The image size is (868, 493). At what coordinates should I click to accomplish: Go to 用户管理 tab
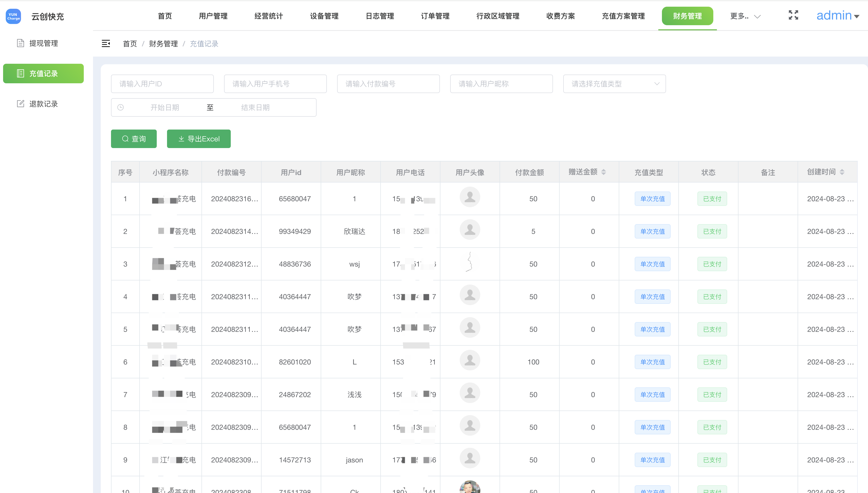tap(213, 16)
